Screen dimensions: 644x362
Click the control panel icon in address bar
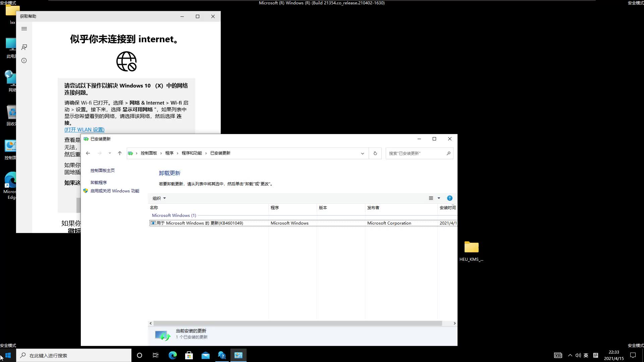click(x=130, y=154)
